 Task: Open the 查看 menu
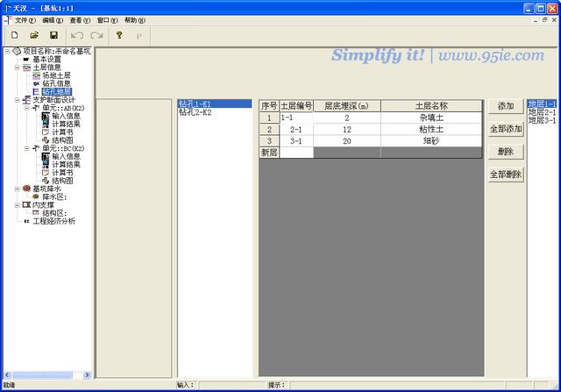click(80, 19)
